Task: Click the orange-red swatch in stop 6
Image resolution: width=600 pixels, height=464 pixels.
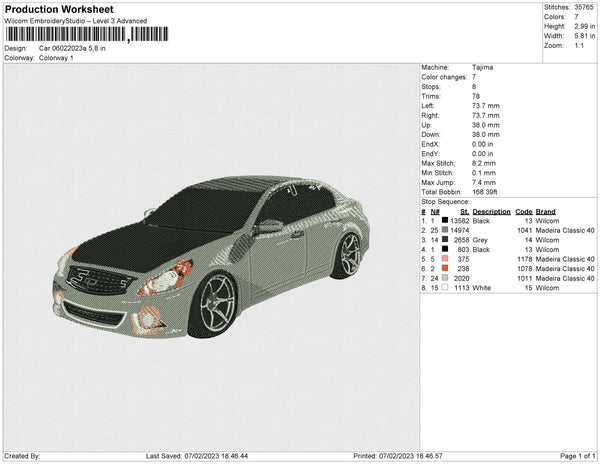Action: tap(443, 268)
